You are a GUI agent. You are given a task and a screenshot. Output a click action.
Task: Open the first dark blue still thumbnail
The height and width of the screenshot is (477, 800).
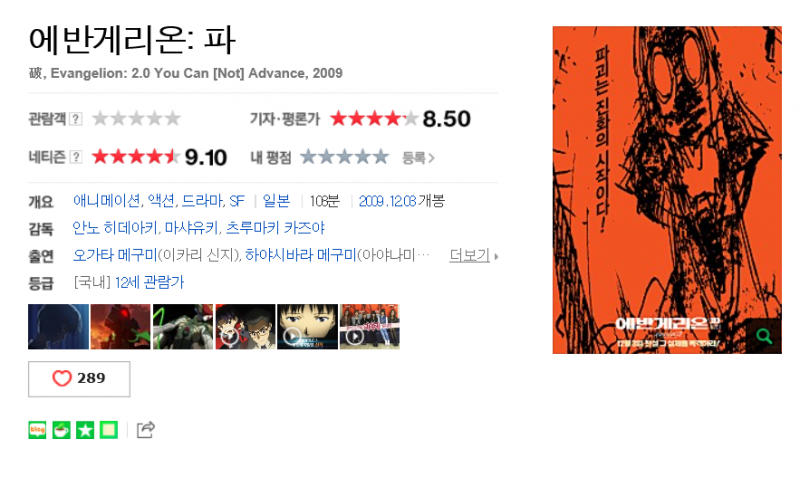click(58, 327)
